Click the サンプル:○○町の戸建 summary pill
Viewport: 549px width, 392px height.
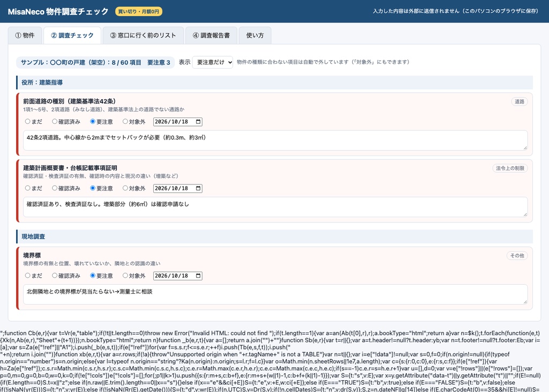pos(95,62)
